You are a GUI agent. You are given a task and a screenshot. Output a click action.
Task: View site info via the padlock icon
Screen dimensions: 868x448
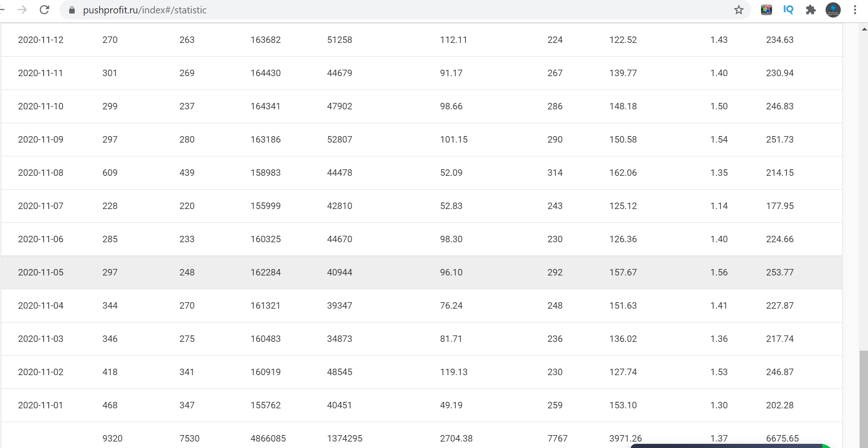72,10
